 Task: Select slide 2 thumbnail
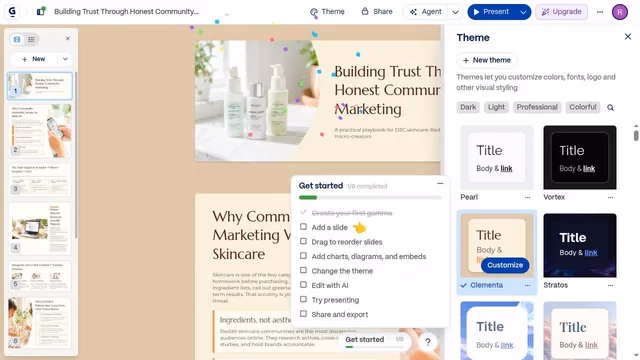click(x=40, y=131)
